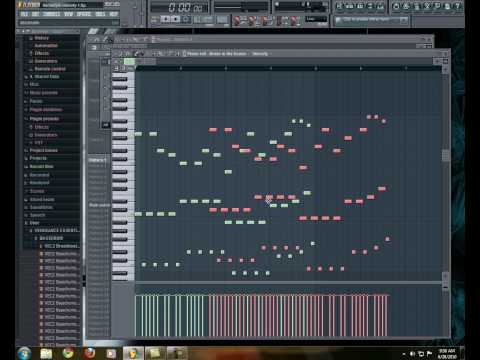
Task: Open the FILE menu
Action: tap(24, 14)
